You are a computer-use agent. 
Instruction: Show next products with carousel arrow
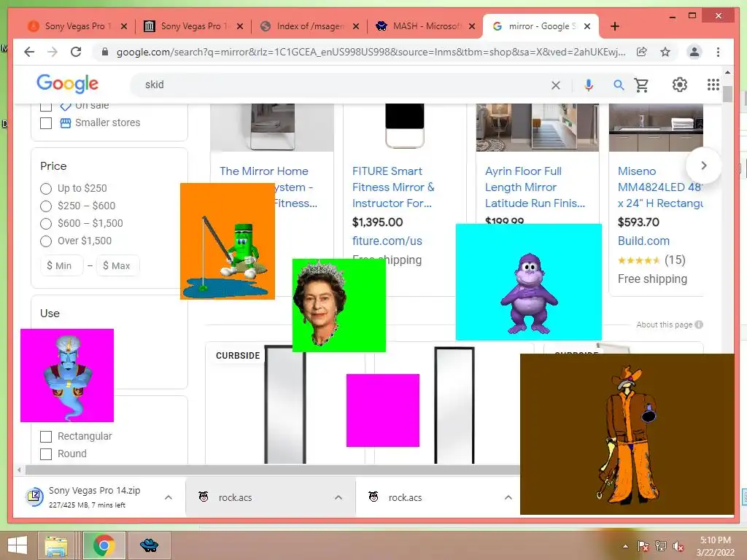tap(703, 166)
